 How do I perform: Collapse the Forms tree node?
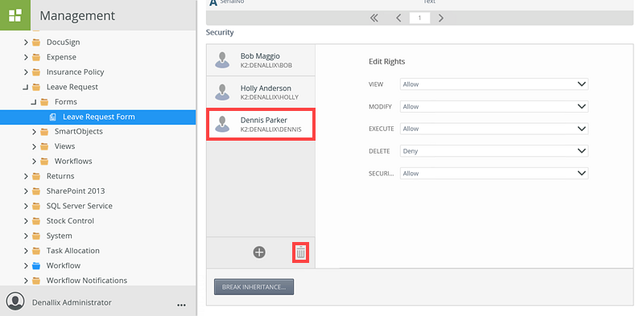[34, 102]
